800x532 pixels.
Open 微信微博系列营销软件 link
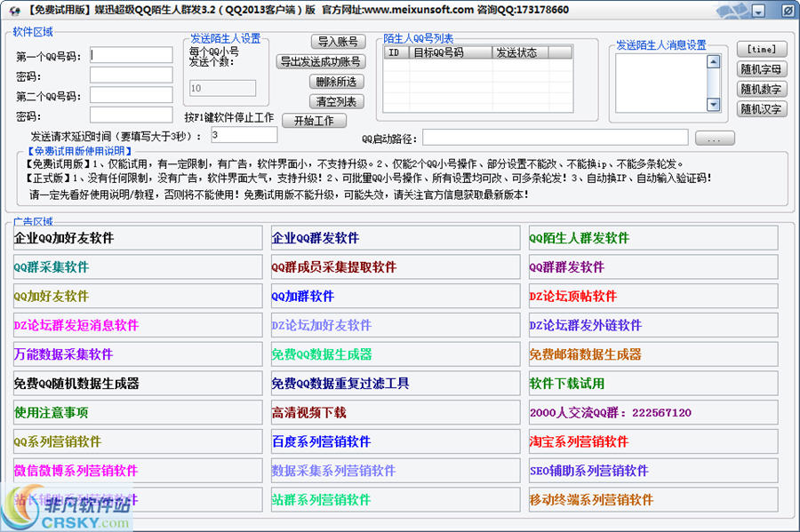(x=138, y=471)
